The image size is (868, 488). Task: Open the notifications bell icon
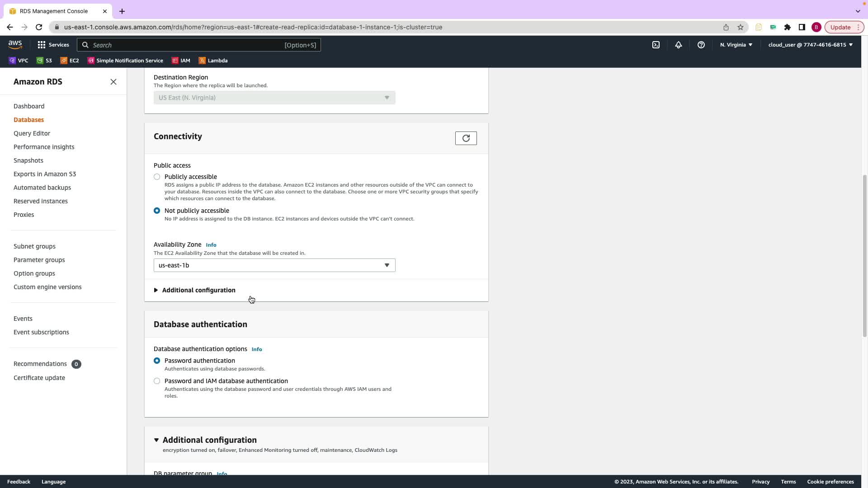[x=679, y=45]
